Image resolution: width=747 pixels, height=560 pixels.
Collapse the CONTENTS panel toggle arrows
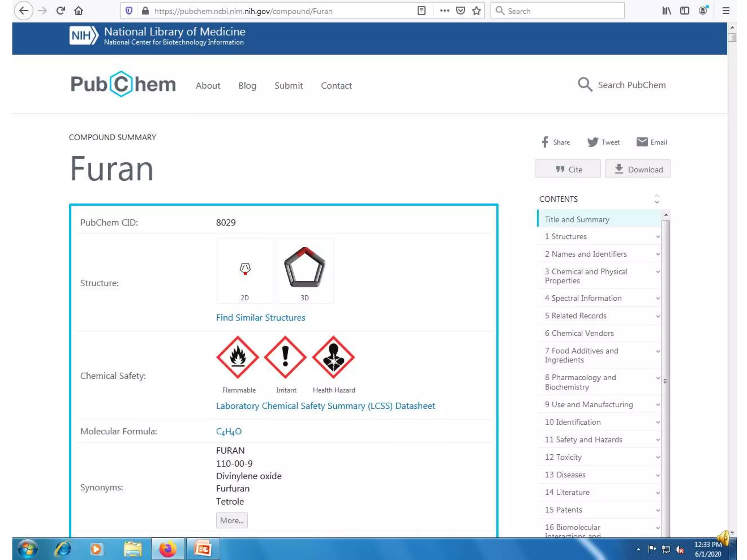click(x=657, y=199)
